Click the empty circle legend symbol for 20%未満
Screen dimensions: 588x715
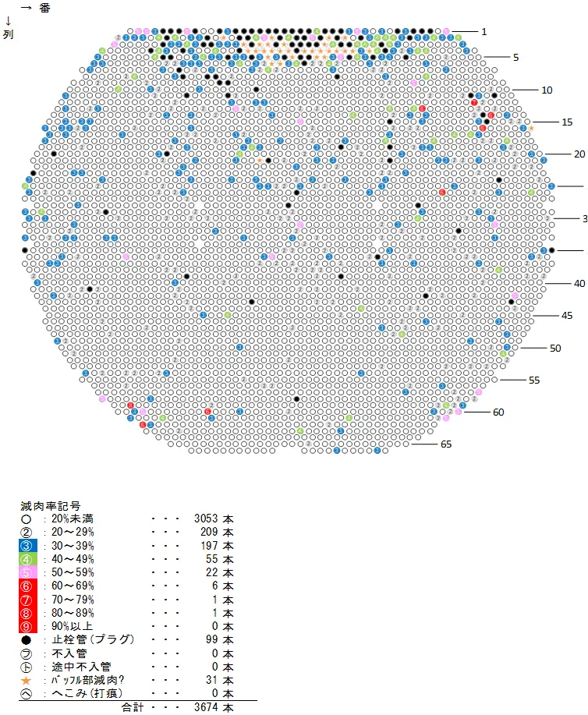[27, 519]
